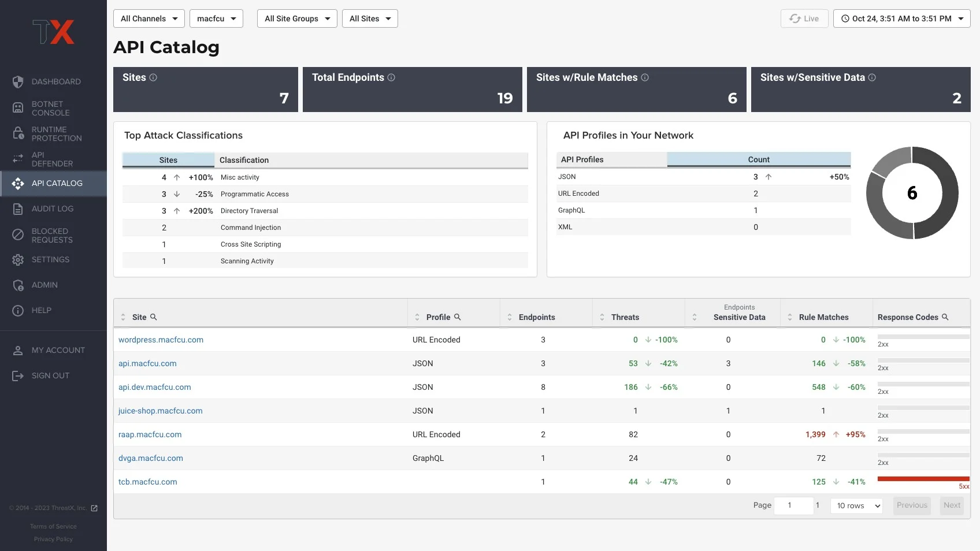This screenshot has width=980, height=551.
Task: Open the All Channels dropdown
Action: (x=149, y=18)
